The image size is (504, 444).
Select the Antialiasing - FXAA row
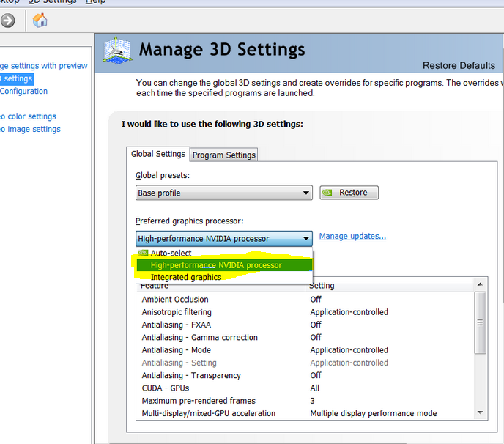[305, 325]
